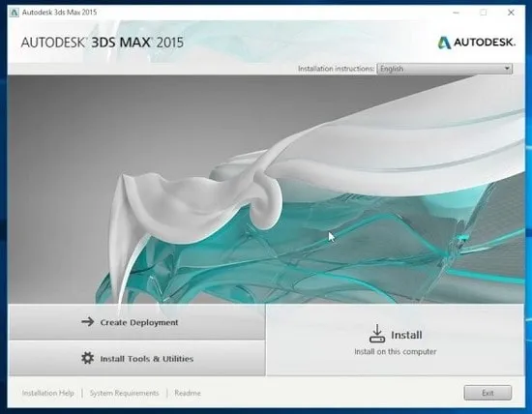Choose Install Tools & Utilities
This screenshot has height=414, width=532.
coord(136,358)
